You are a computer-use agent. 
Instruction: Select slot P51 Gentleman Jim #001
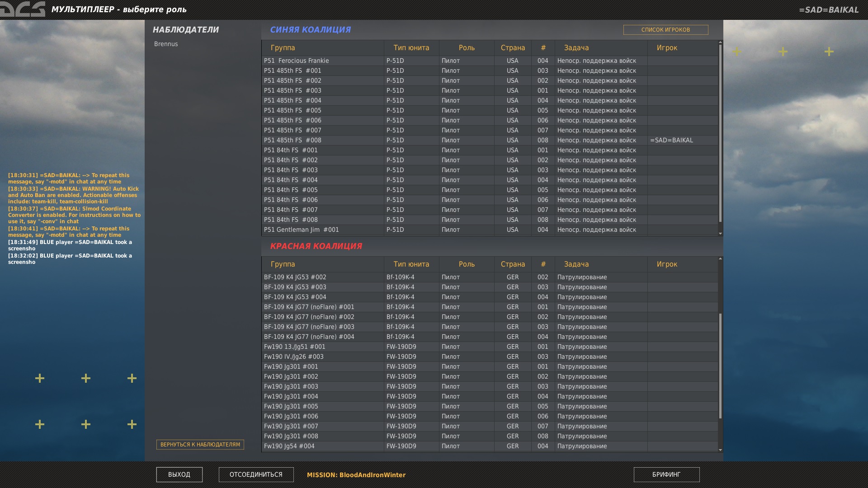(490, 230)
